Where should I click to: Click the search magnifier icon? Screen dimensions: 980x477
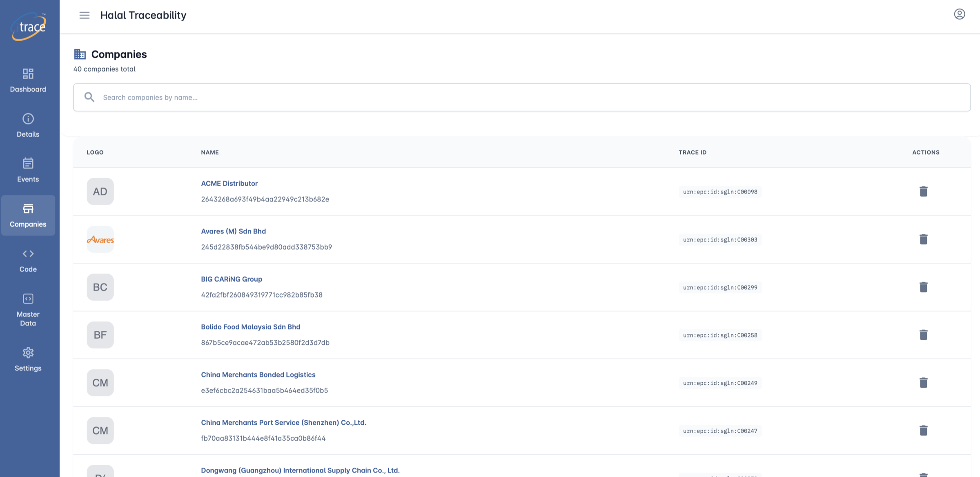pyautogui.click(x=89, y=97)
